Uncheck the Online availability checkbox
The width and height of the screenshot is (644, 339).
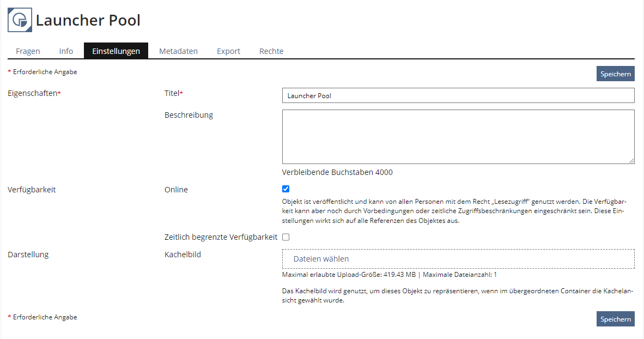[286, 189]
